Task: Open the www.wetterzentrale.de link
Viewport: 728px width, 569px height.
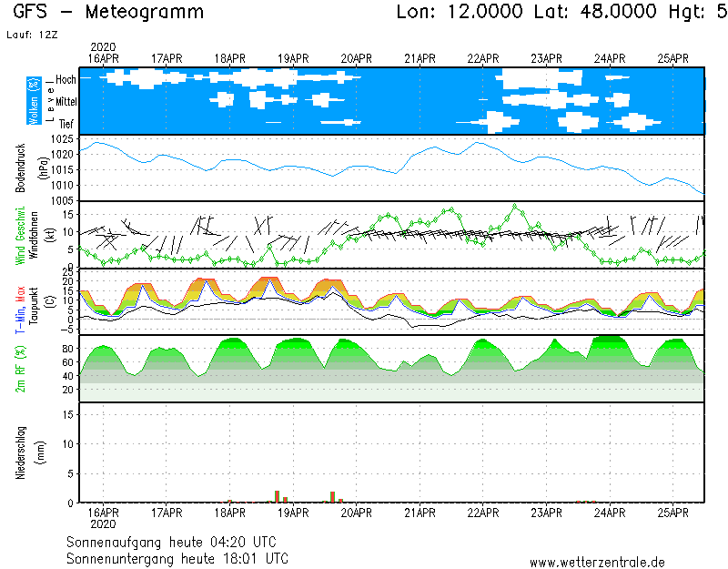Action: click(597, 563)
